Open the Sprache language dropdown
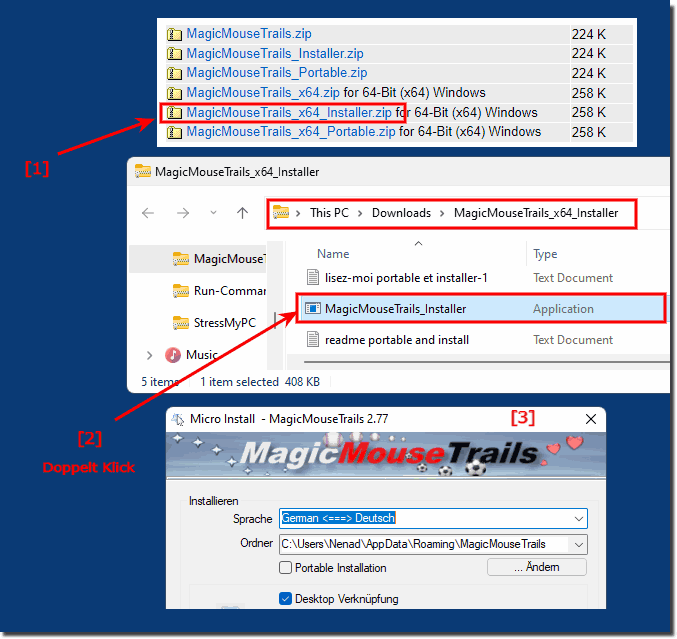This screenshot has width=677, height=639. (x=579, y=519)
